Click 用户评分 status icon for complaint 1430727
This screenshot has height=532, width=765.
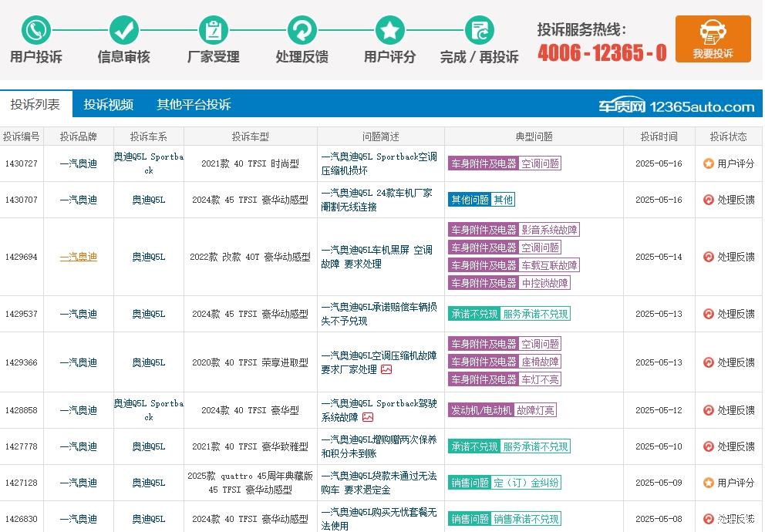pyautogui.click(x=709, y=164)
